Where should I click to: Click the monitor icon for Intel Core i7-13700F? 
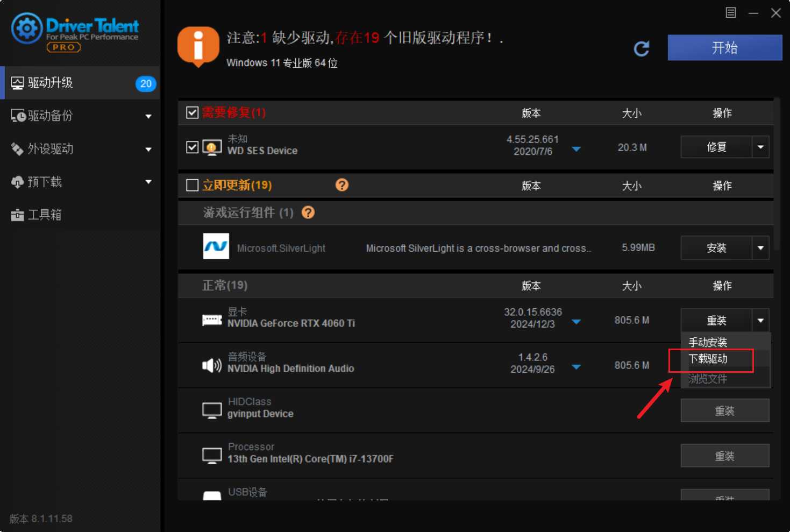point(212,456)
